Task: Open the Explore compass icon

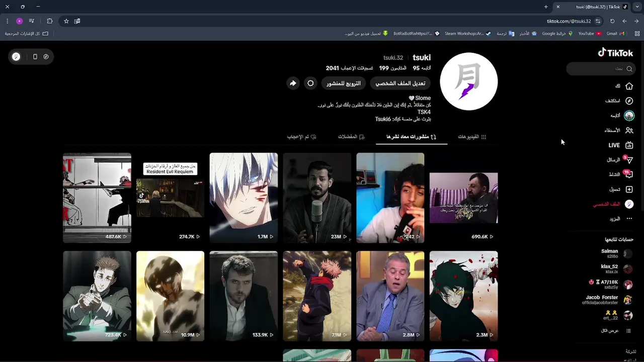Action: (x=629, y=101)
